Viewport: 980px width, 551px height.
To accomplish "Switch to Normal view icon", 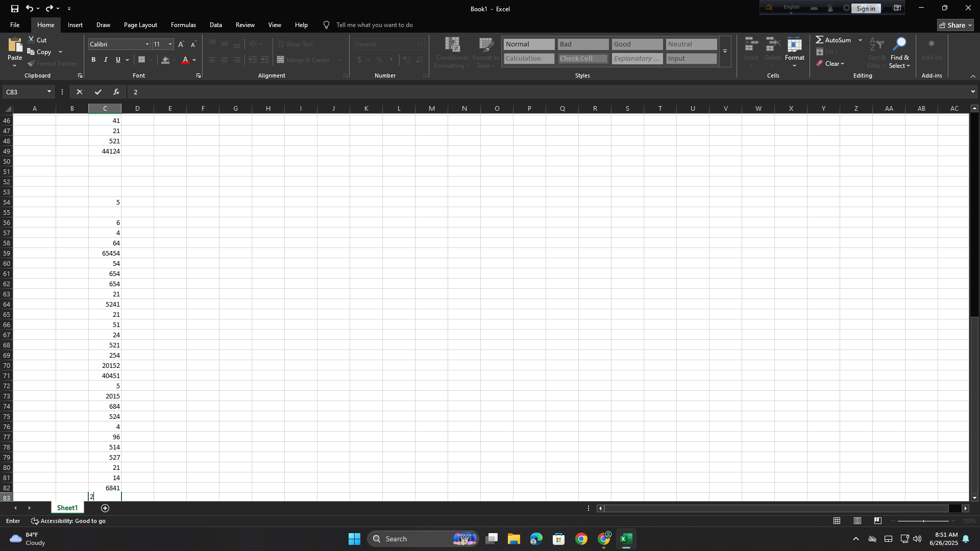I will 837,521.
